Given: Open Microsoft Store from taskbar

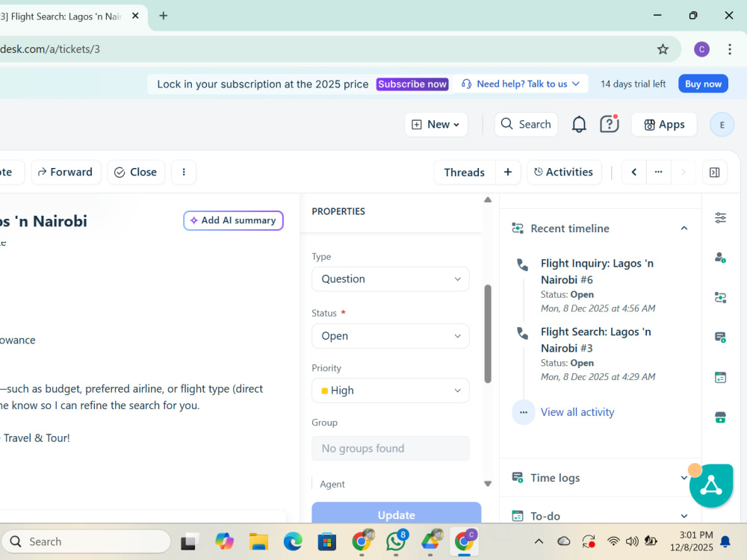Looking at the screenshot, I should [x=327, y=541].
